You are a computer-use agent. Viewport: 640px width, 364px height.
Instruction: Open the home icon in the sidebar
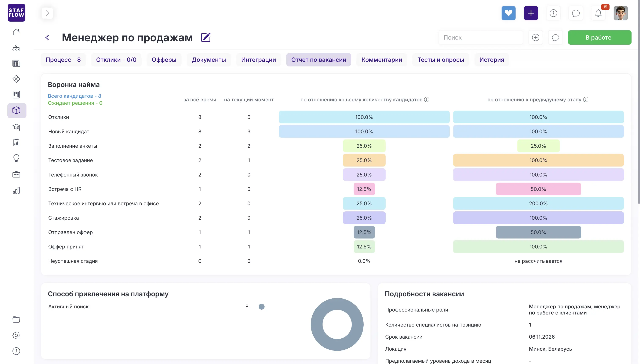[x=16, y=32]
